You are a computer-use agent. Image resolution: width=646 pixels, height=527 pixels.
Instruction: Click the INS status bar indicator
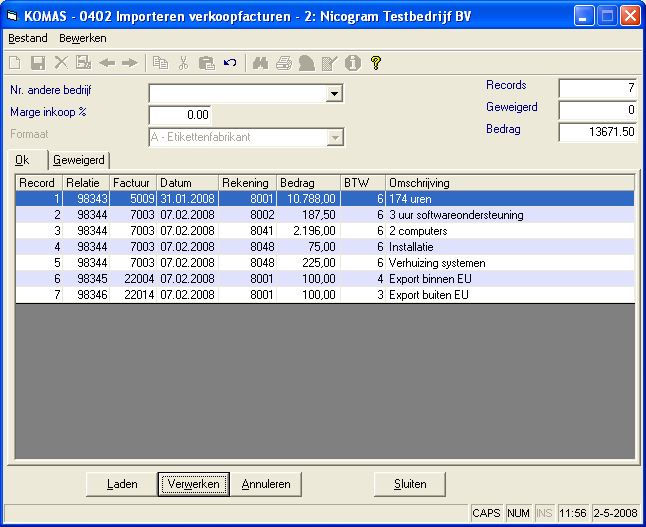(544, 513)
